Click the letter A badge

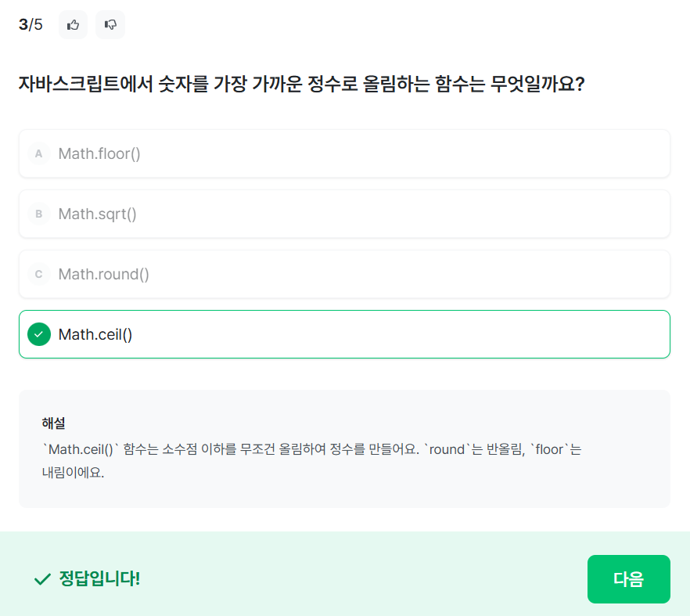pyautogui.click(x=39, y=153)
